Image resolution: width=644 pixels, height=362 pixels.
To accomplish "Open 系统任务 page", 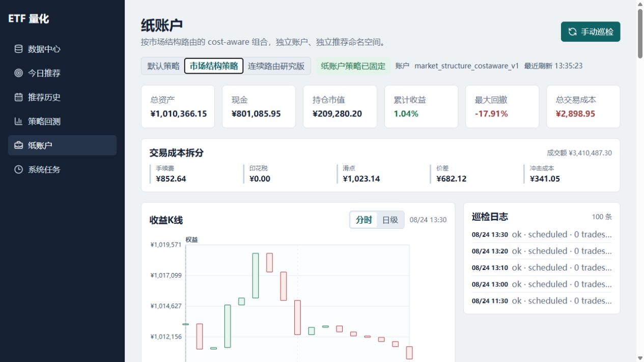I will [62, 170].
